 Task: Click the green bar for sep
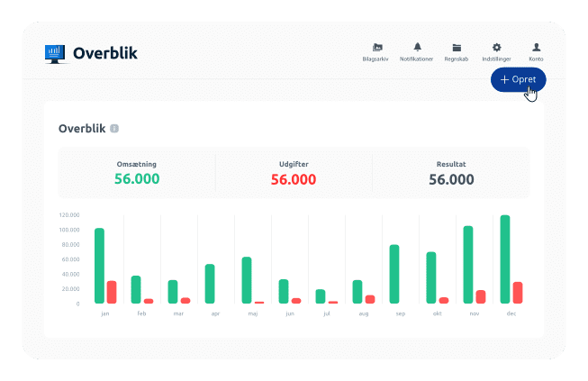point(394,274)
